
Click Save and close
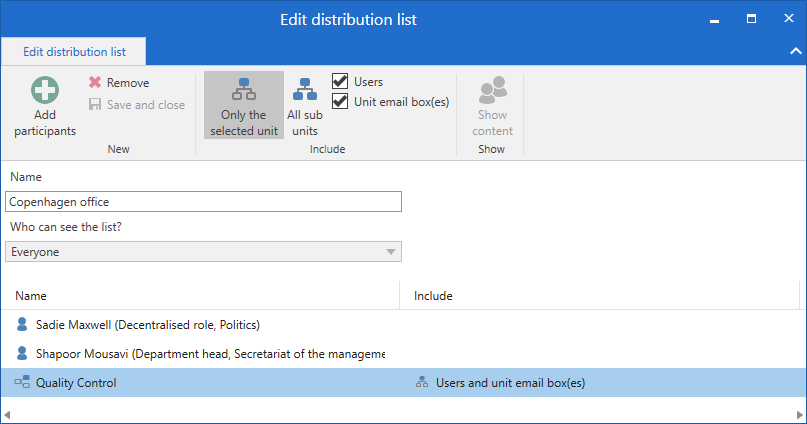(x=137, y=104)
